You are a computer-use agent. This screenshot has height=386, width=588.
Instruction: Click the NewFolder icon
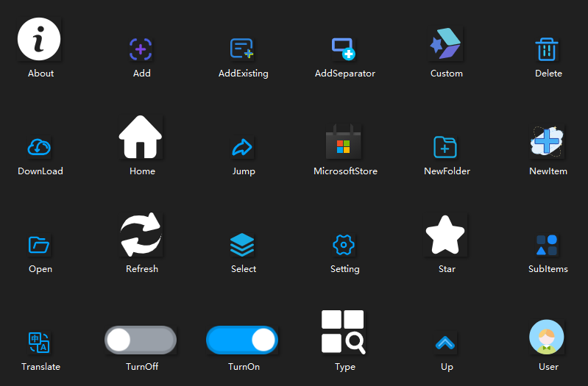point(445,147)
